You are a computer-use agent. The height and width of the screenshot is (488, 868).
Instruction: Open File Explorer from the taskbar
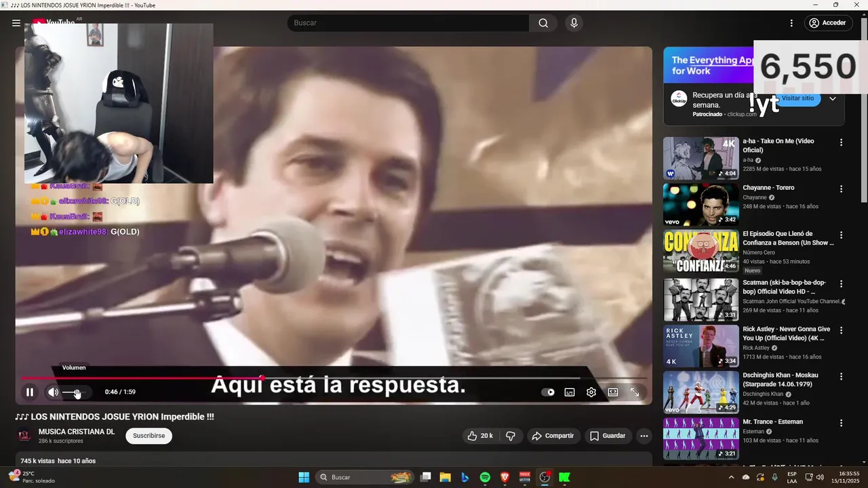(x=445, y=477)
